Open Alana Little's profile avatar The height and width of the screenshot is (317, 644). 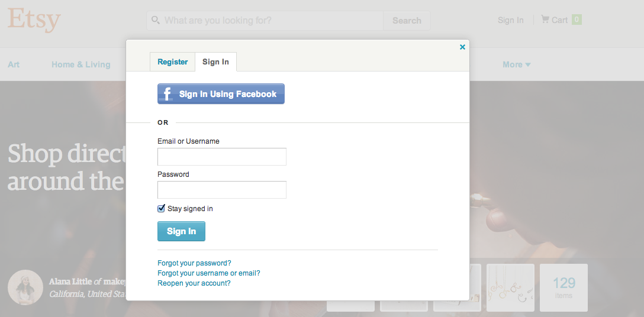tap(25, 287)
